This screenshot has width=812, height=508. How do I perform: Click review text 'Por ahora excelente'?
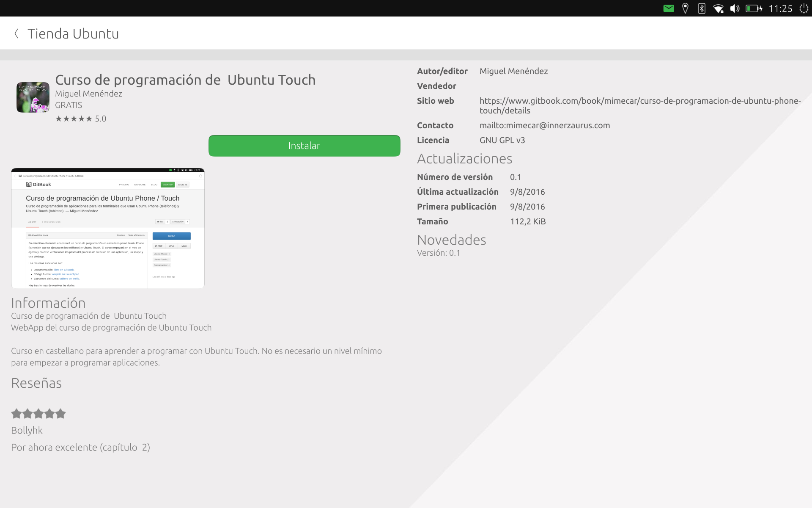pyautogui.click(x=80, y=447)
